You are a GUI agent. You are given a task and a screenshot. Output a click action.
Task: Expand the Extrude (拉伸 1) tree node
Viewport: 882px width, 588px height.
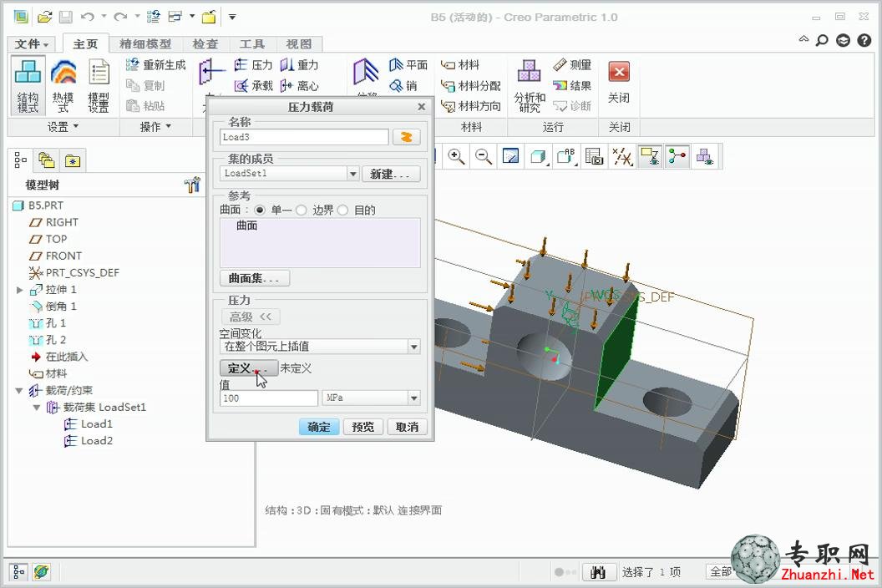point(19,290)
